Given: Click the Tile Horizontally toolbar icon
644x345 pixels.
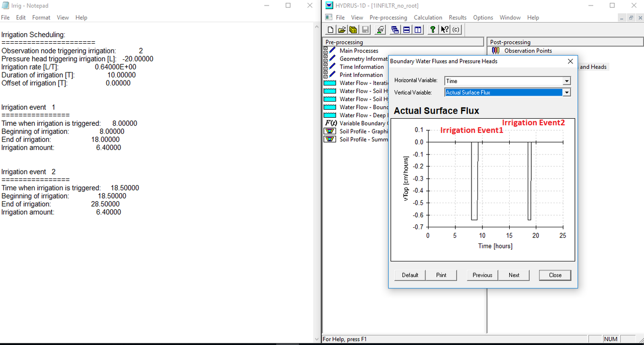Looking at the screenshot, I should 407,30.
